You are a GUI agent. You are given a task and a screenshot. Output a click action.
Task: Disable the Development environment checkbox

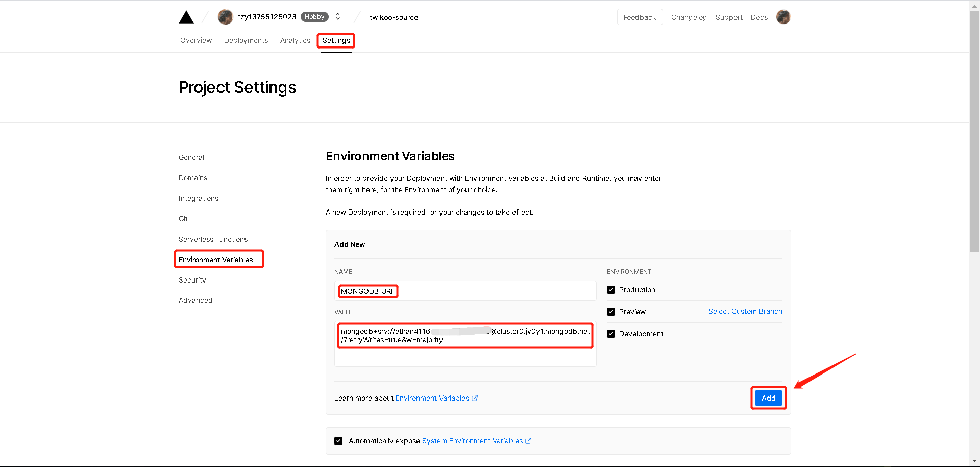pyautogui.click(x=611, y=334)
